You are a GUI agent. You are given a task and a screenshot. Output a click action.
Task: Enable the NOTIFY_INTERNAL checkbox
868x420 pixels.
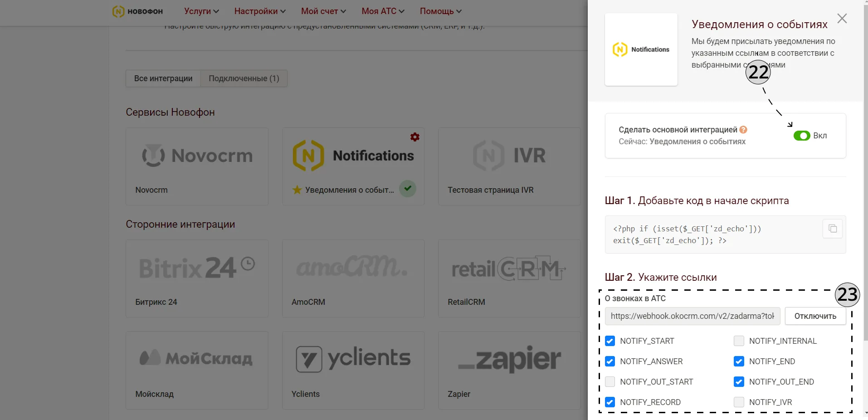pos(739,341)
